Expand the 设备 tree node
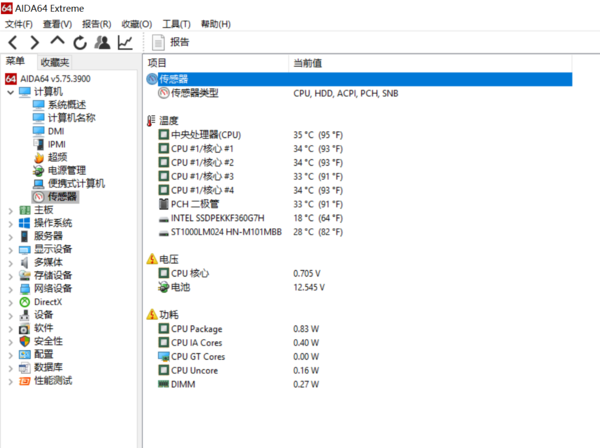The image size is (600, 448). pos(10,316)
